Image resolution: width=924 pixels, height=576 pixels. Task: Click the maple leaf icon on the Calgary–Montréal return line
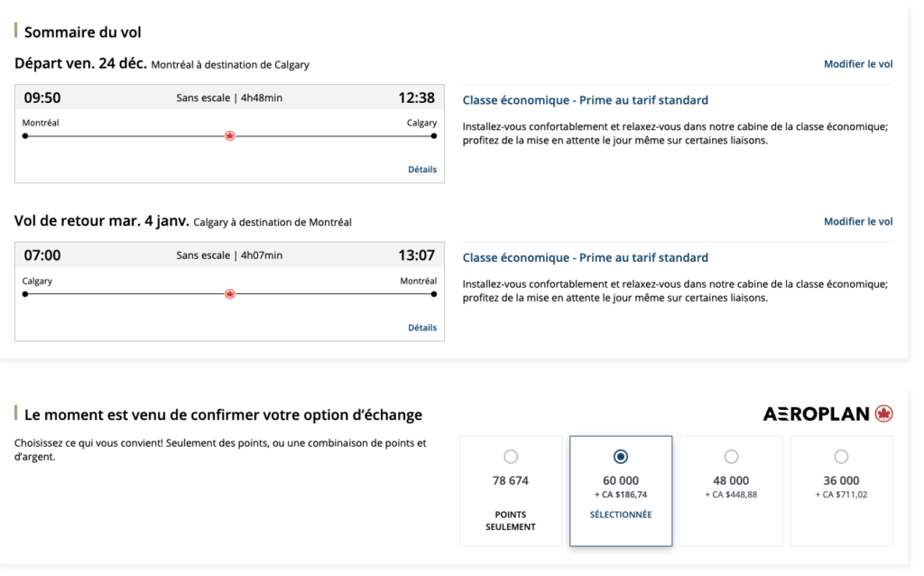229,294
